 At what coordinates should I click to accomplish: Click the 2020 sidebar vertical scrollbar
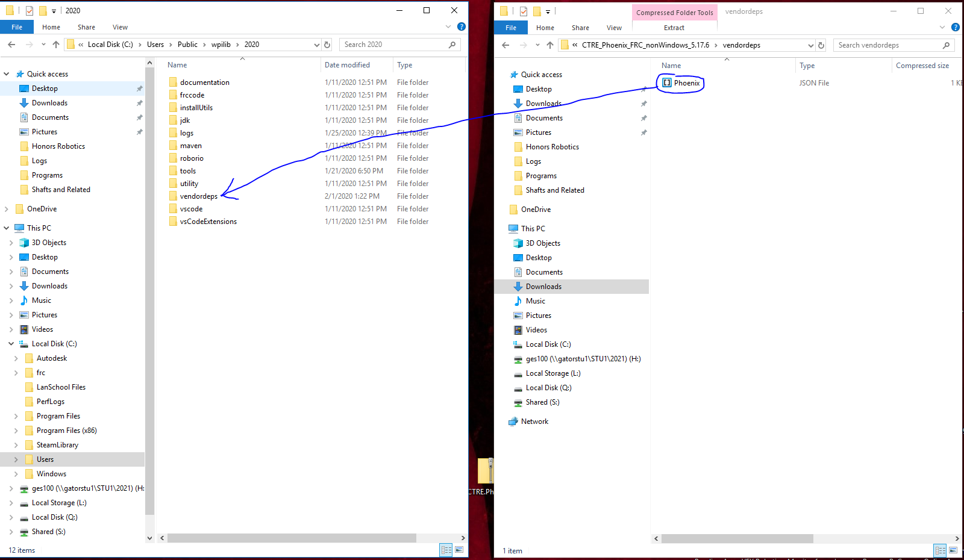150,290
